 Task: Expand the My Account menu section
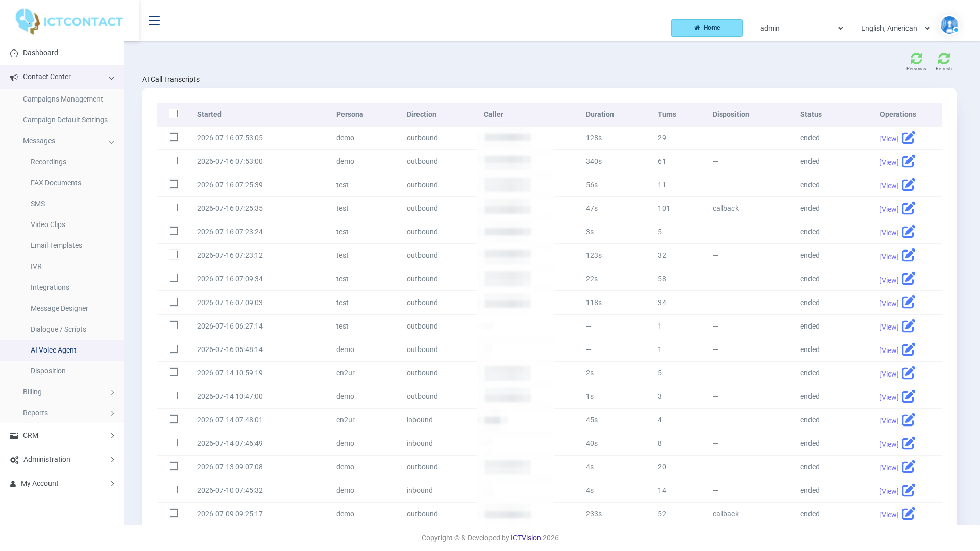point(62,484)
